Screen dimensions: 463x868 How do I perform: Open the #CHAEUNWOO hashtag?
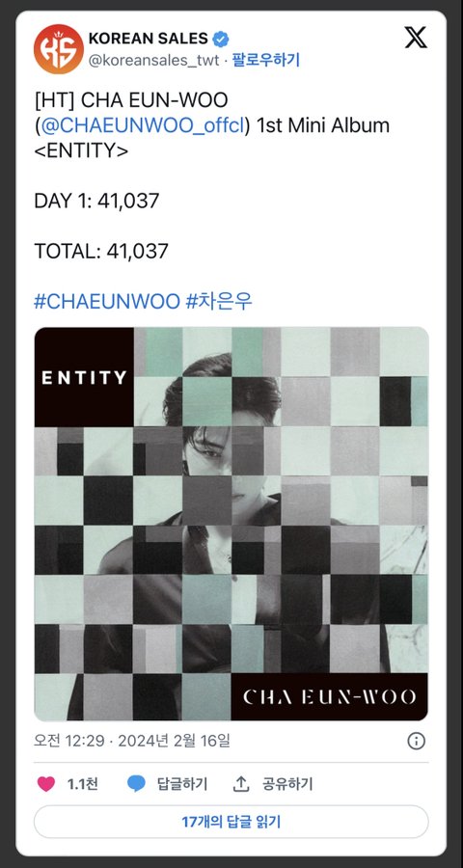tap(107, 302)
